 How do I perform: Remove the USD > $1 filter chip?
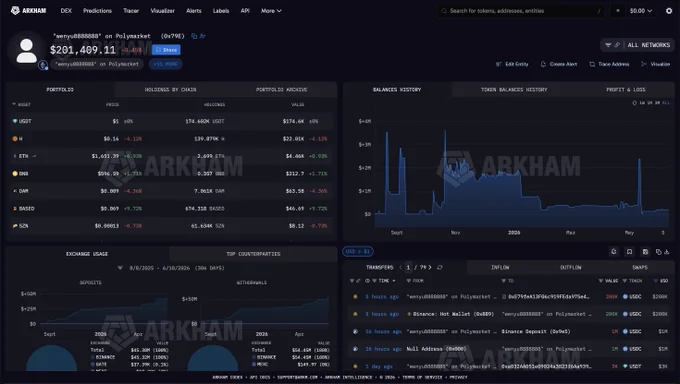(358, 251)
